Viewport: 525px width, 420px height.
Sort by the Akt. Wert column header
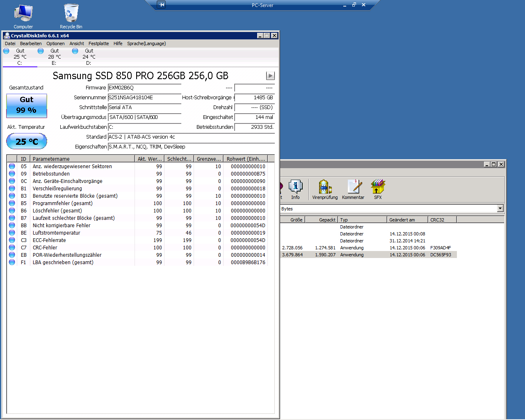[150, 159]
